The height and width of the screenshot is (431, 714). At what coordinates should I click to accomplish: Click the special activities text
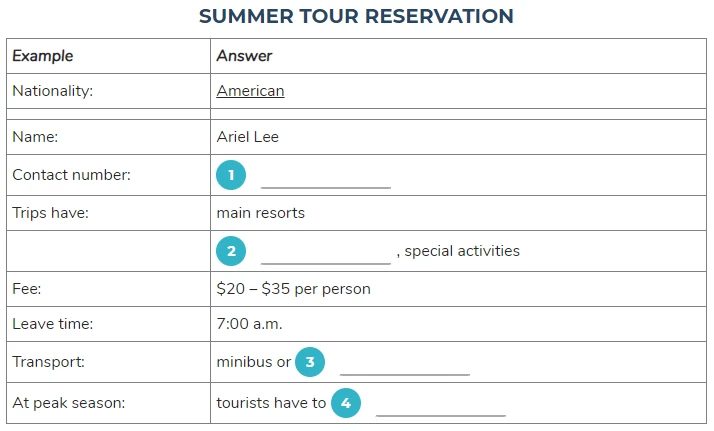click(462, 251)
